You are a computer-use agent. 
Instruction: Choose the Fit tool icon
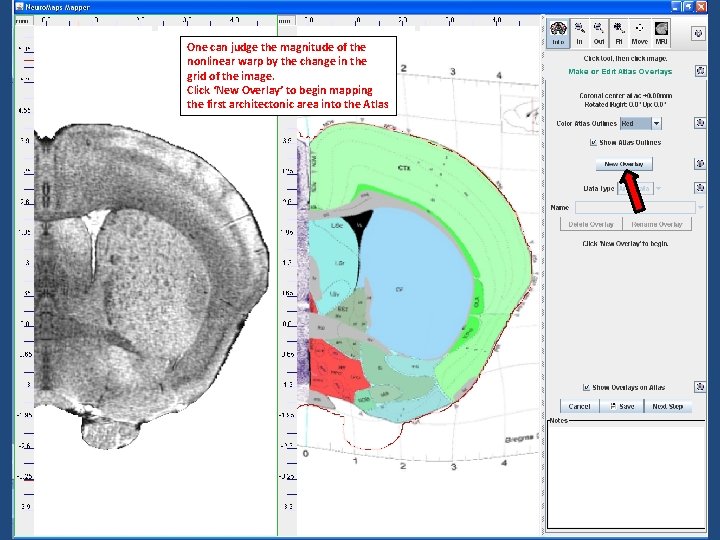click(619, 34)
